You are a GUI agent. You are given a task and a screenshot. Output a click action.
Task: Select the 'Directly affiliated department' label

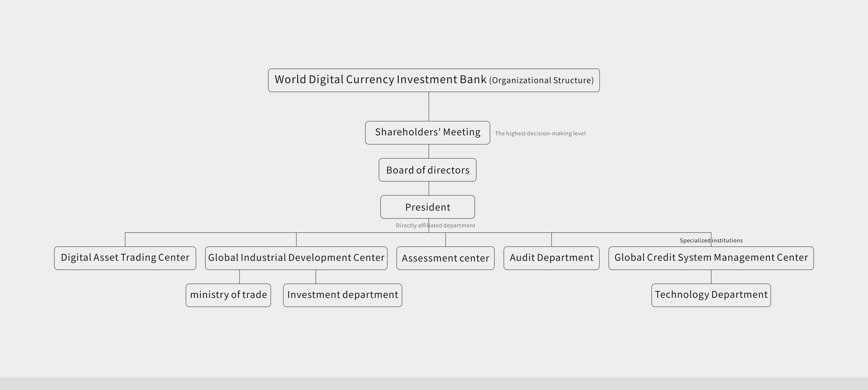click(435, 225)
